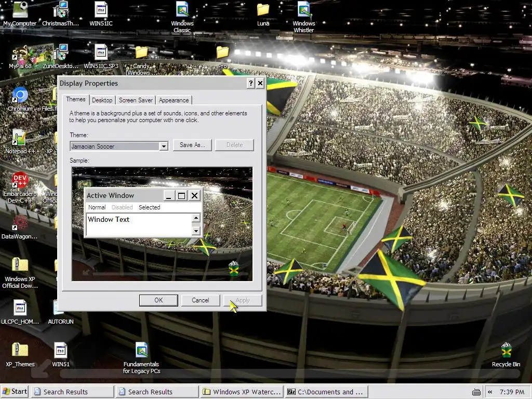The height and width of the screenshot is (399, 532).
Task: Click the Save As... button
Action: [x=192, y=145]
